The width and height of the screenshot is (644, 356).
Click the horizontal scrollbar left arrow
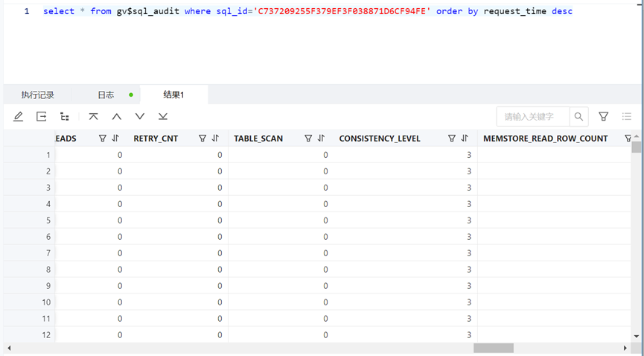point(9,349)
